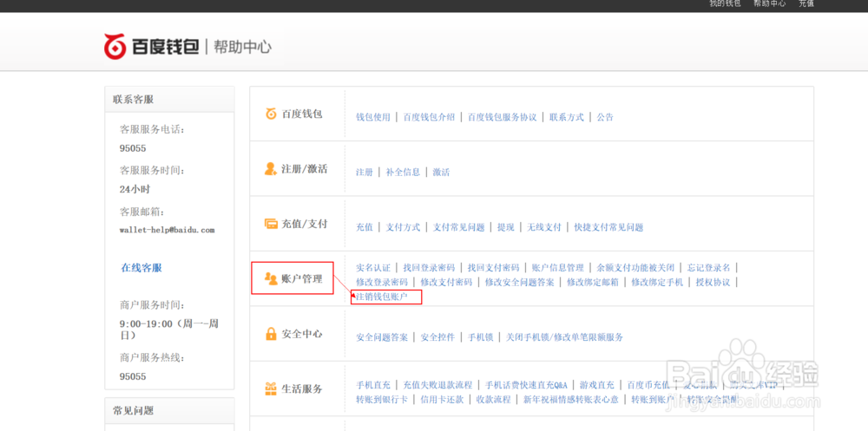Open 充值 in top bar
The width and height of the screenshot is (868, 431).
806,3
